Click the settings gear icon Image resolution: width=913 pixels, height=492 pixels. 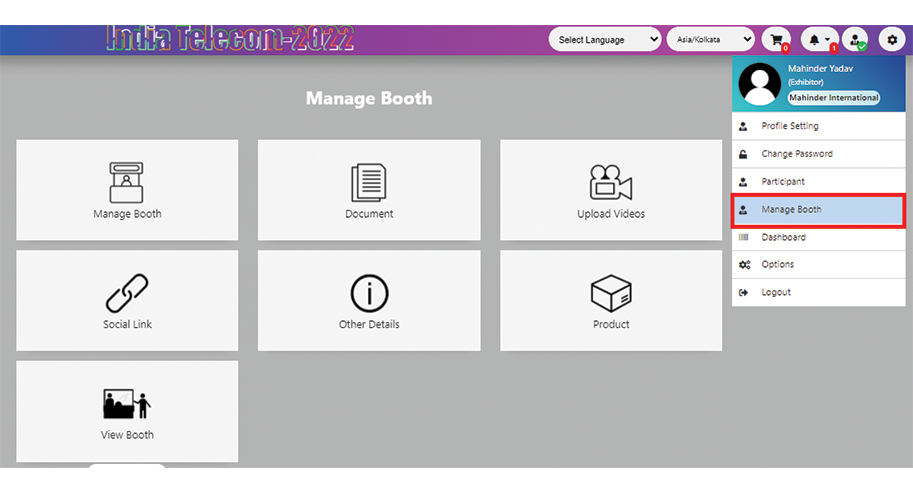coord(892,39)
